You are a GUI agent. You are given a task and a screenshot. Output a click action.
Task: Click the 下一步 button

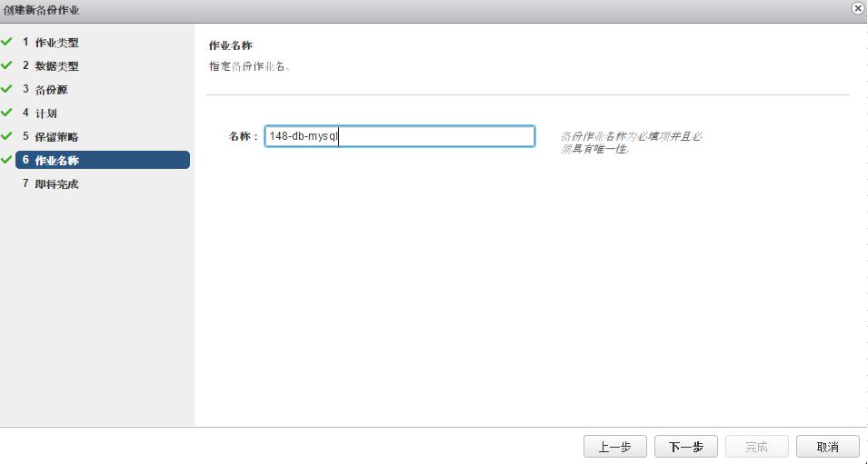(x=686, y=447)
